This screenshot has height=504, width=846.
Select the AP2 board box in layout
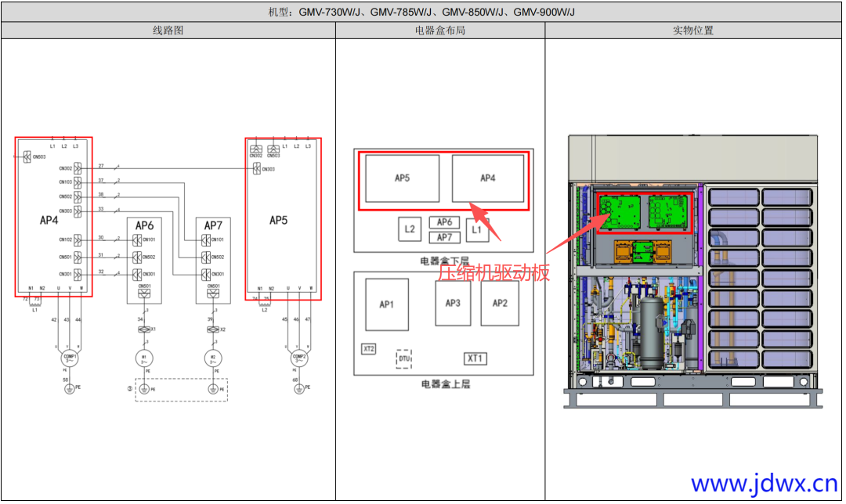click(x=500, y=303)
